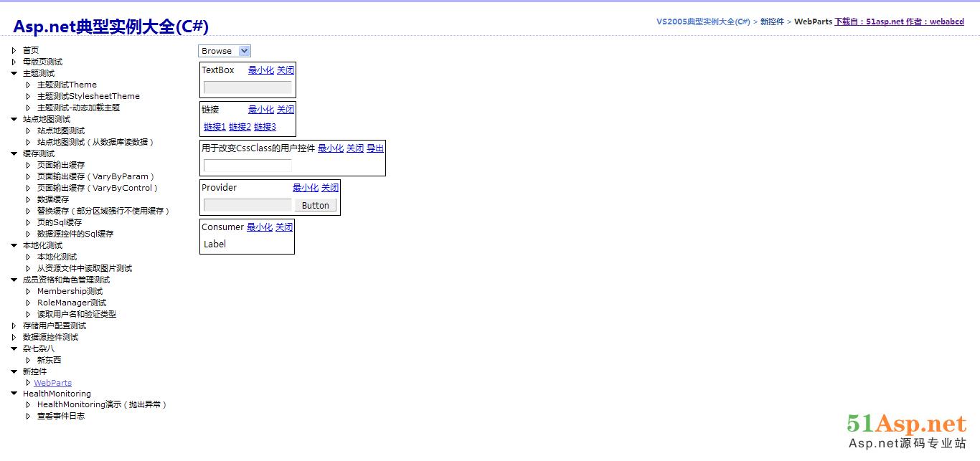The image size is (980, 461).
Task: Click the Label text in Consumer part
Action: point(215,244)
